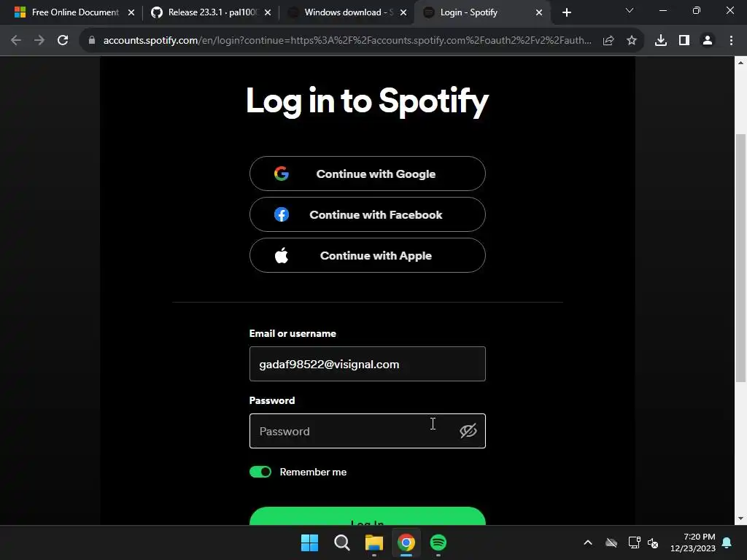Open File Explorer from taskbar

[374, 542]
